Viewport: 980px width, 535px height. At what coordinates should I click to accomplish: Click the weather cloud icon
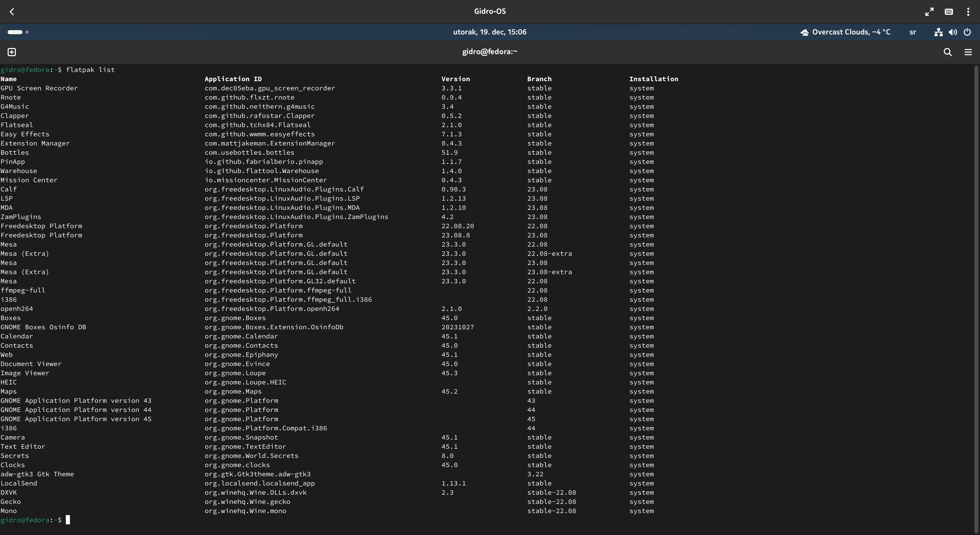click(805, 32)
